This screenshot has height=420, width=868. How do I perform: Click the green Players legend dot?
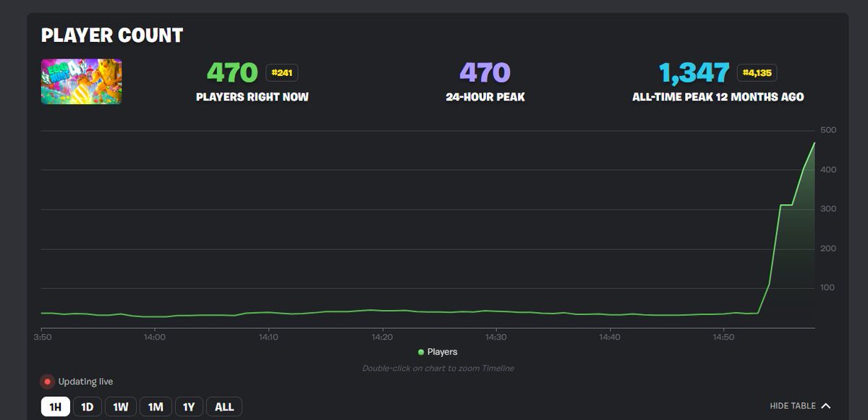tap(422, 352)
